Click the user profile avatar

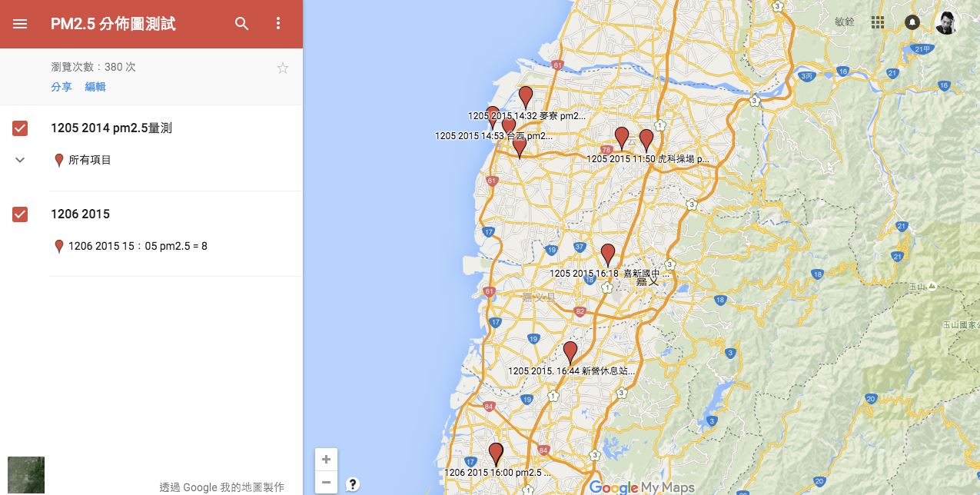pyautogui.click(x=946, y=22)
